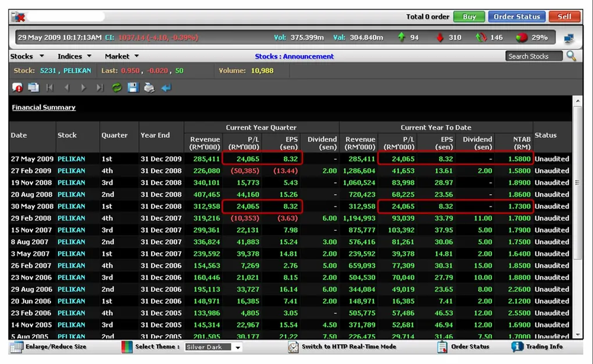Open the Market dropdown menu
593x364 pixels.
[x=122, y=56]
